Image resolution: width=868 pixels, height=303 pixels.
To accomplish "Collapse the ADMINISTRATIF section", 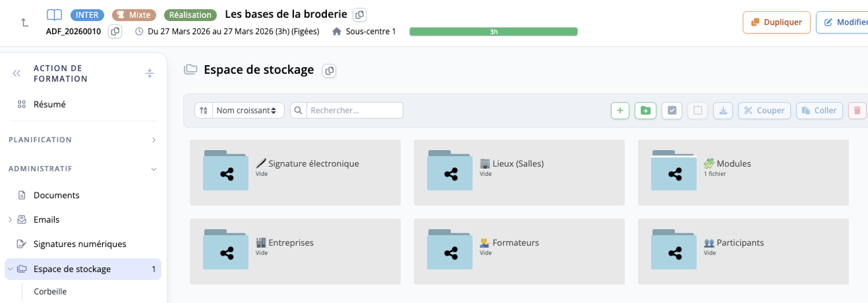I will click(x=83, y=169).
